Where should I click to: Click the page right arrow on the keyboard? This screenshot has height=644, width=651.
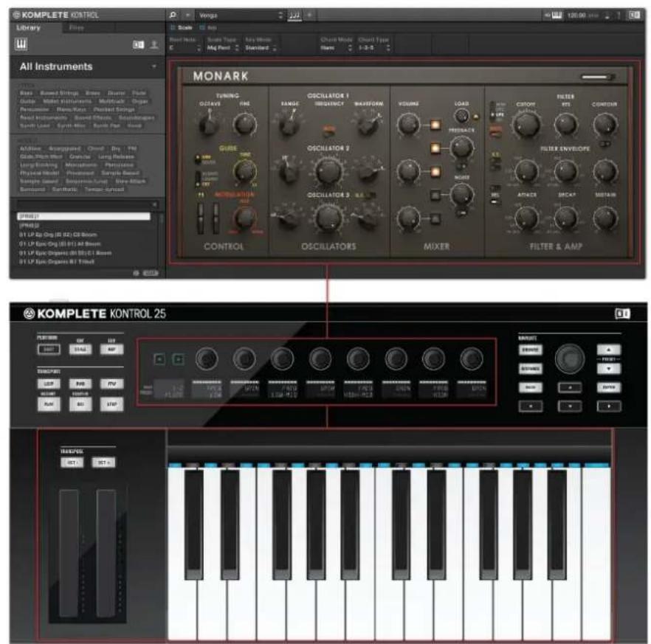(178, 359)
